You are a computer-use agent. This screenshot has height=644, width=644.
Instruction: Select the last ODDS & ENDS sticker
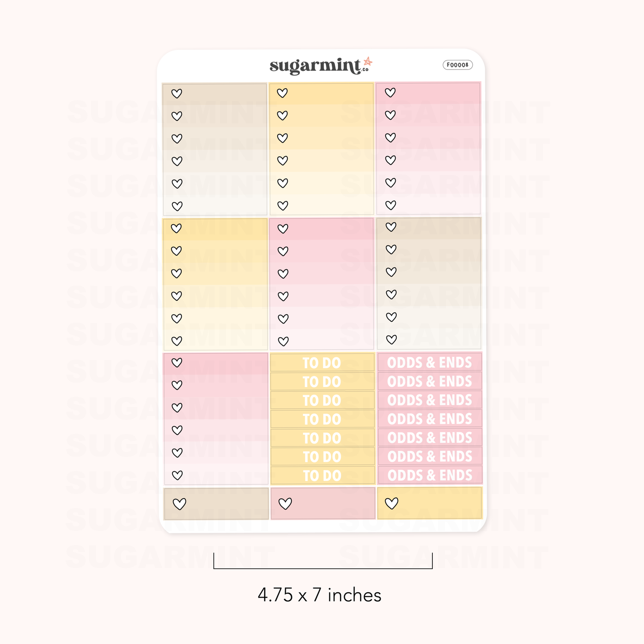coord(430,475)
